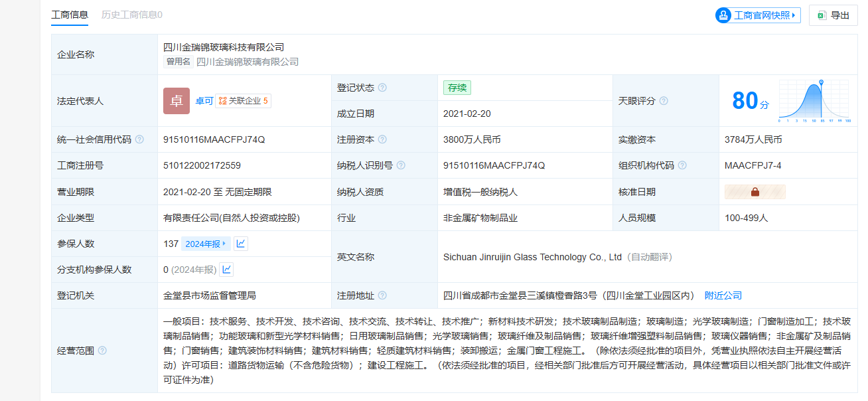
Task: Open the 工商官网快照 snapshot dropdown
Action: (758, 15)
